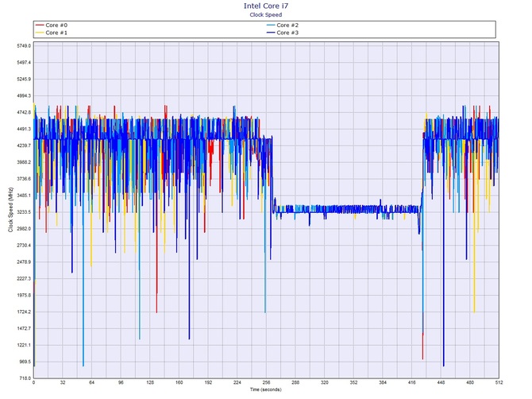The image size is (532, 399).
Task: Click the 1221.1 y-axis value
Action: tap(24, 345)
